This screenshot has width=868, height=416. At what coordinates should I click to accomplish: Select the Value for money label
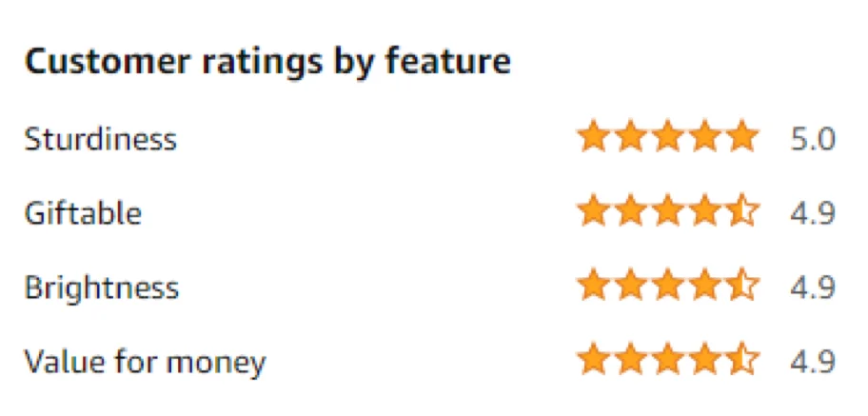145,362
